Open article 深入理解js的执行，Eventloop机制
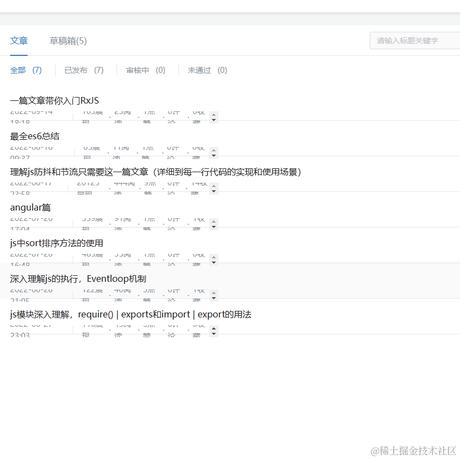460x460 pixels. (x=78, y=279)
